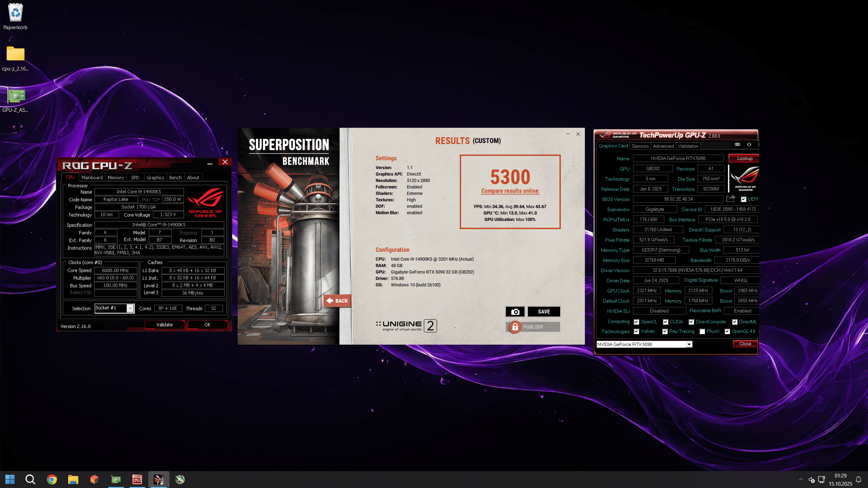Click Compare results online link

[x=510, y=191]
